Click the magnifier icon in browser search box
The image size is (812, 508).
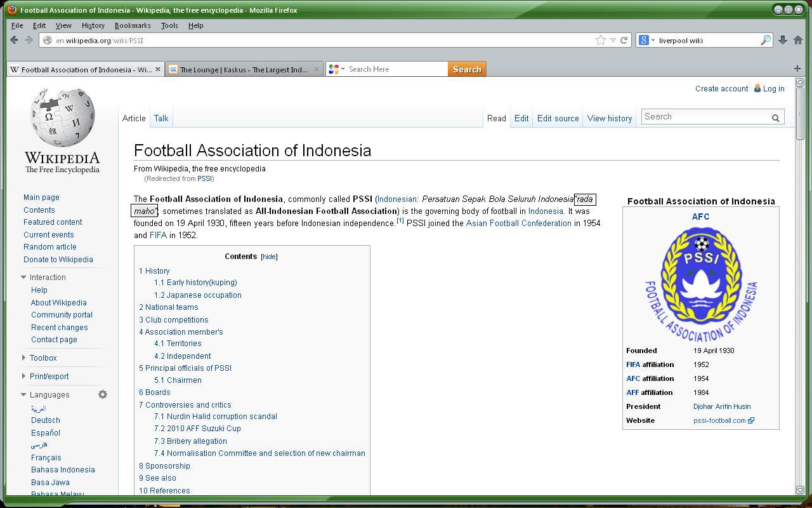tap(766, 40)
